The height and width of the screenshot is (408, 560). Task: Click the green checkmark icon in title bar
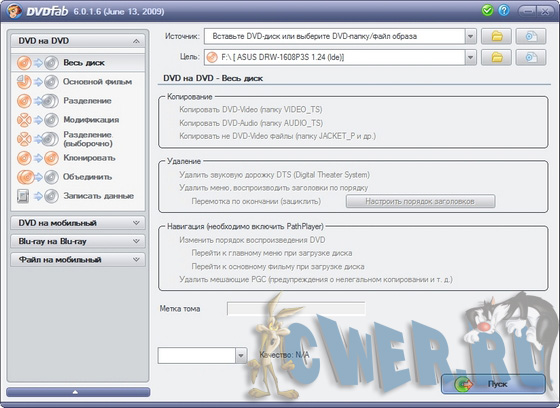pos(487,10)
